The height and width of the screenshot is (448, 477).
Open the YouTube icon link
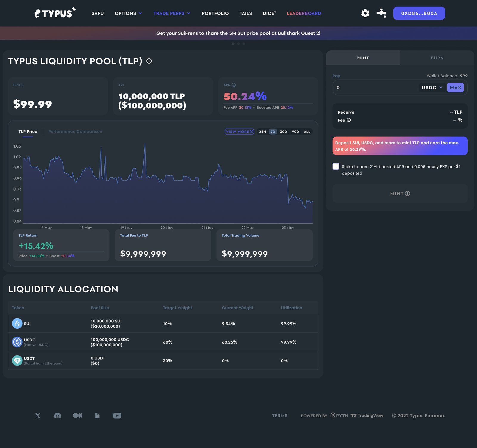[117, 415]
